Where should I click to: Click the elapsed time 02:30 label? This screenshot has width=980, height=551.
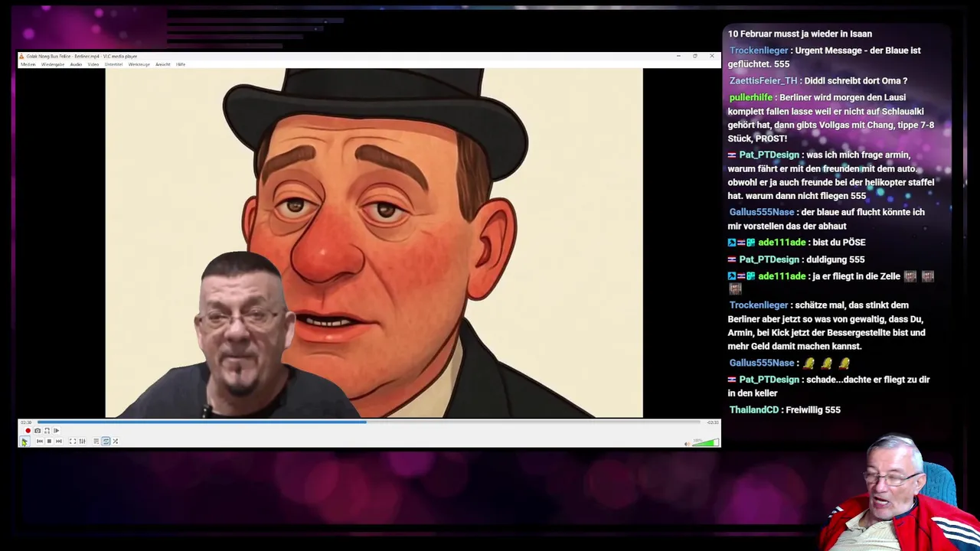tap(26, 422)
